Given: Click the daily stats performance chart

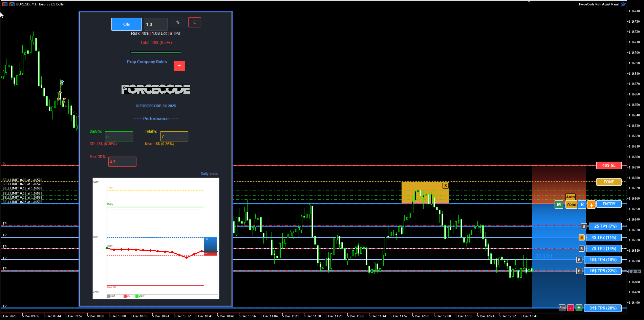Looking at the screenshot, I should (x=156, y=238).
